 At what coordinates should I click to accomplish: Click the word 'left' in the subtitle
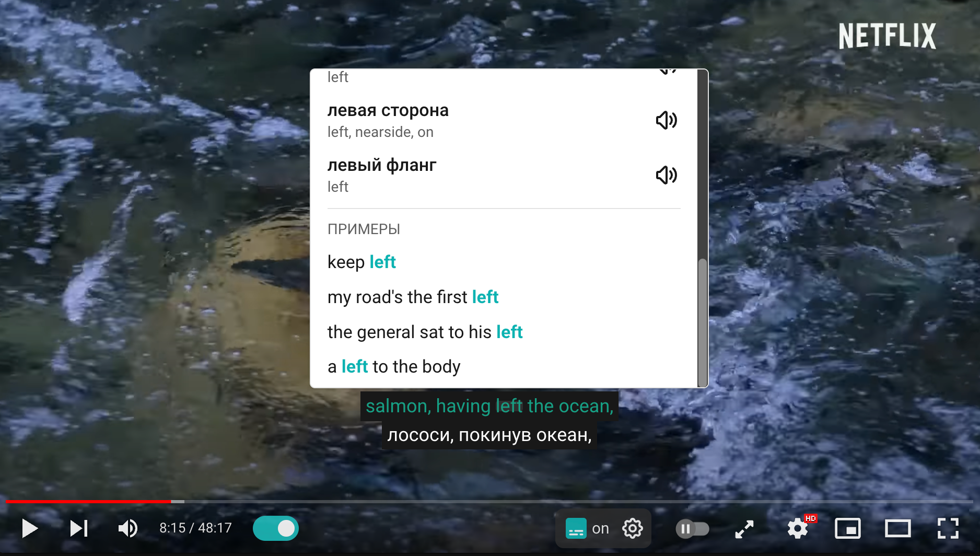(x=509, y=406)
